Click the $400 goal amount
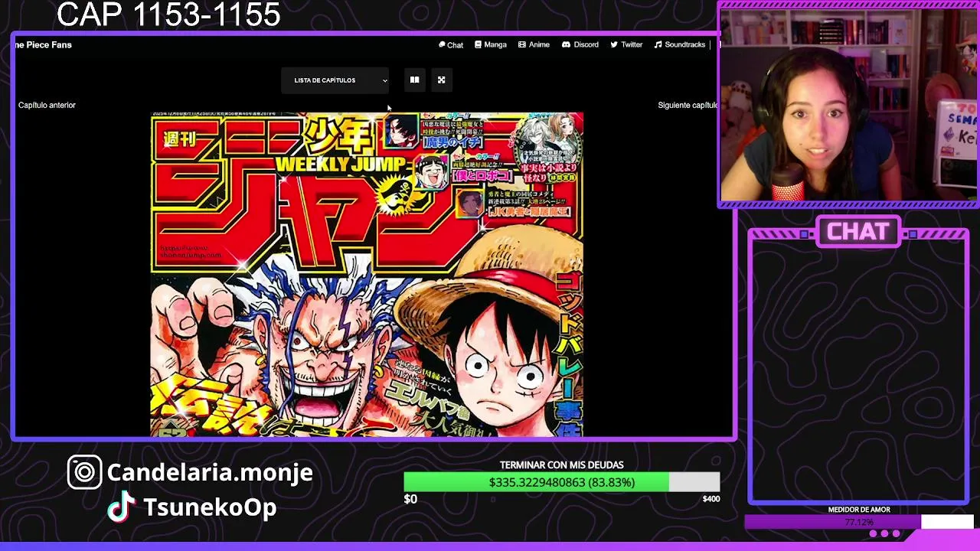980x551 pixels. coord(710,499)
